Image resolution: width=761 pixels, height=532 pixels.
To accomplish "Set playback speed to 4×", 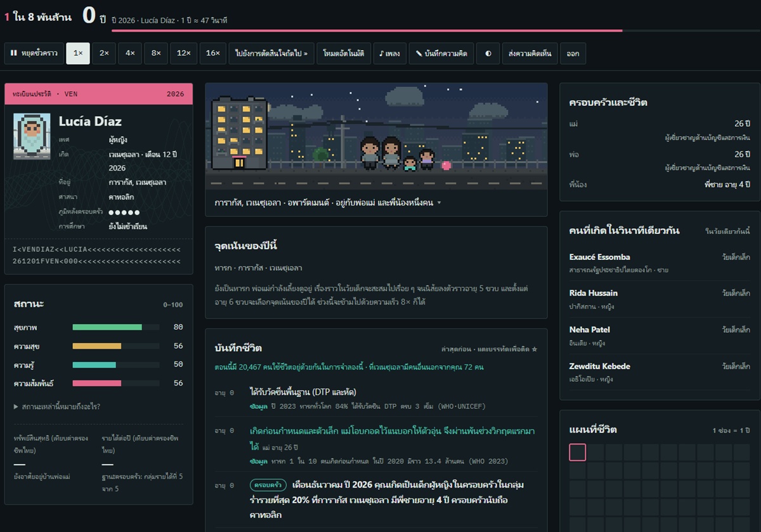I will [130, 54].
